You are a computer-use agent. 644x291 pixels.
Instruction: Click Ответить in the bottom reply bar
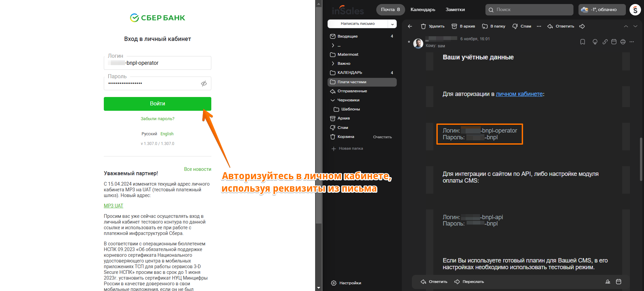click(434, 282)
